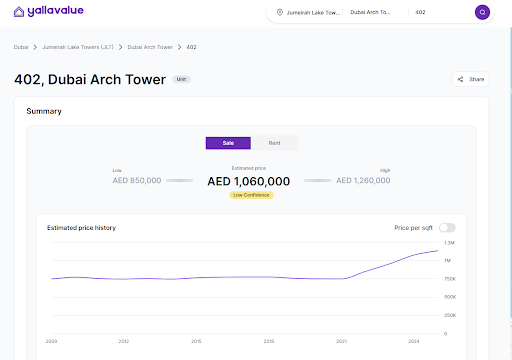
Task: Select the Sale tab
Action: click(x=228, y=143)
